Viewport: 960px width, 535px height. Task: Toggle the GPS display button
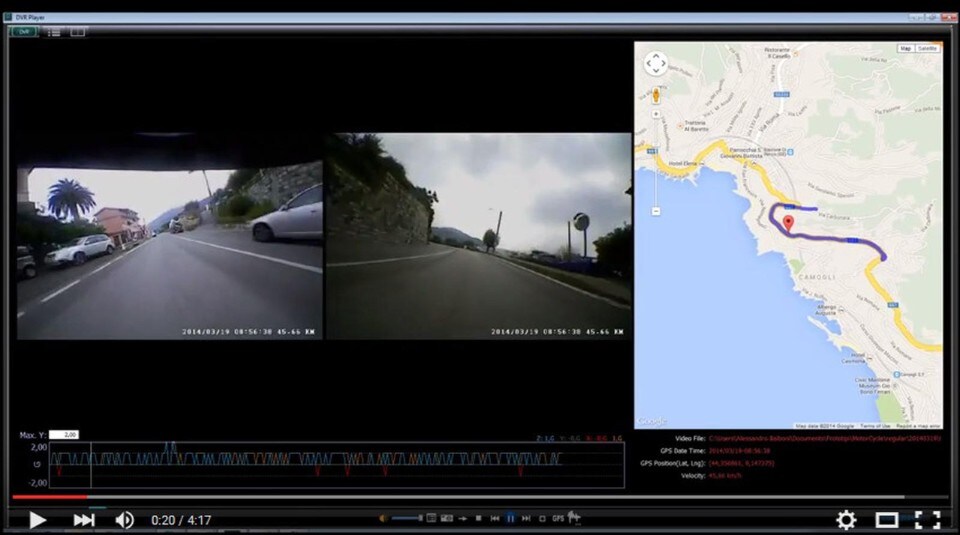tap(559, 518)
